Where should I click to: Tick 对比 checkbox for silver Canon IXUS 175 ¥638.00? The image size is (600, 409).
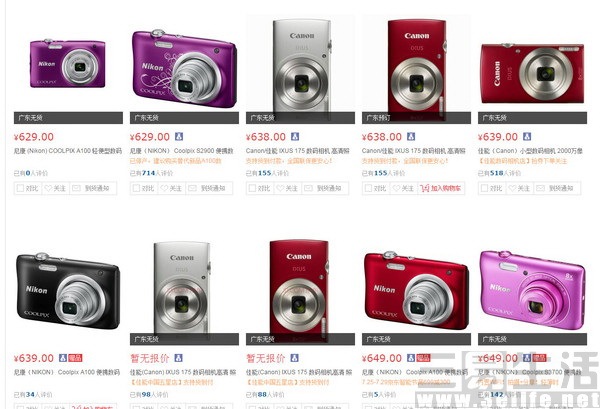pyautogui.click(x=252, y=188)
